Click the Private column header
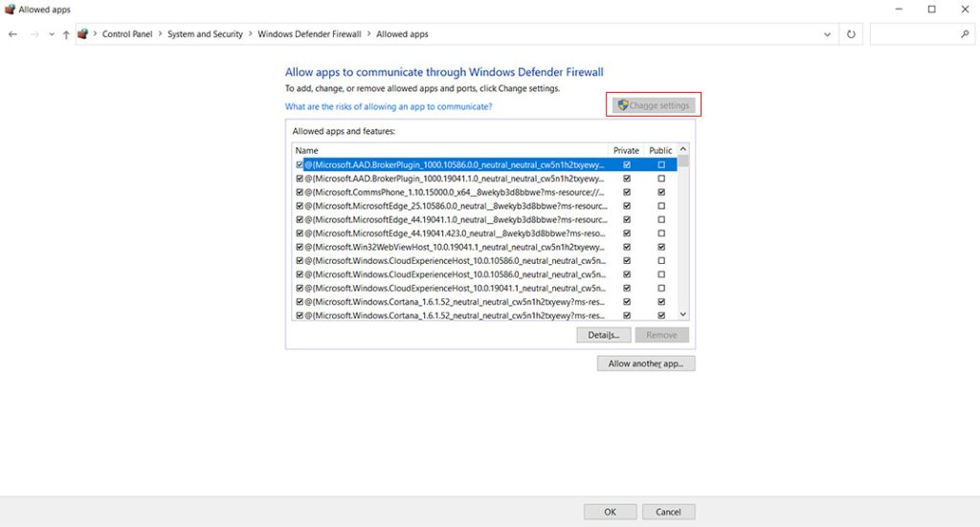Image resolution: width=980 pixels, height=527 pixels. (626, 150)
